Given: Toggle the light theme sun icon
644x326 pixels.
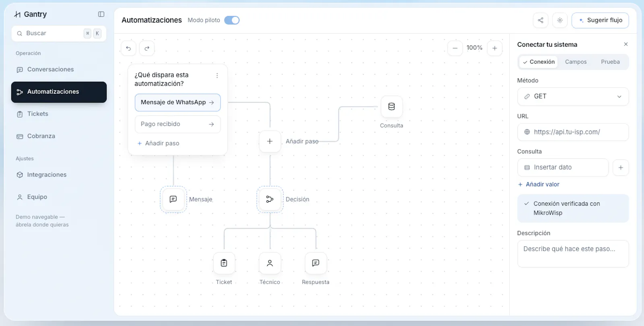Looking at the screenshot, I should click(x=560, y=20).
